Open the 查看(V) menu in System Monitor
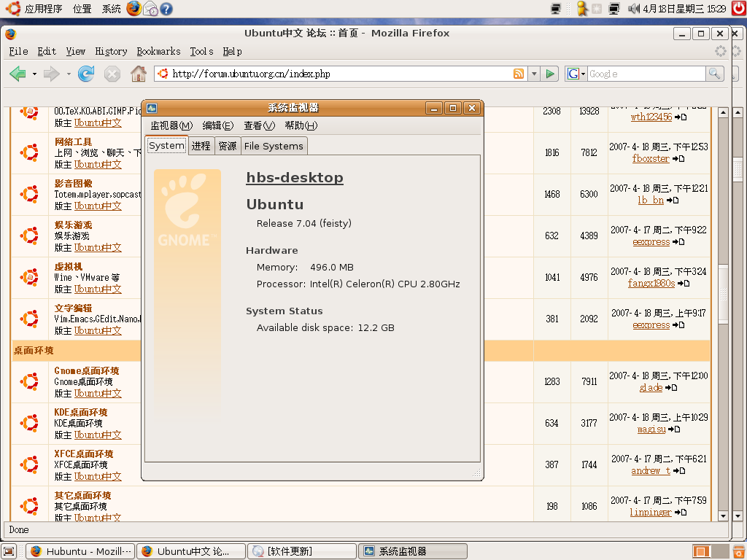Viewport: 747px width, 560px height. pyautogui.click(x=259, y=125)
